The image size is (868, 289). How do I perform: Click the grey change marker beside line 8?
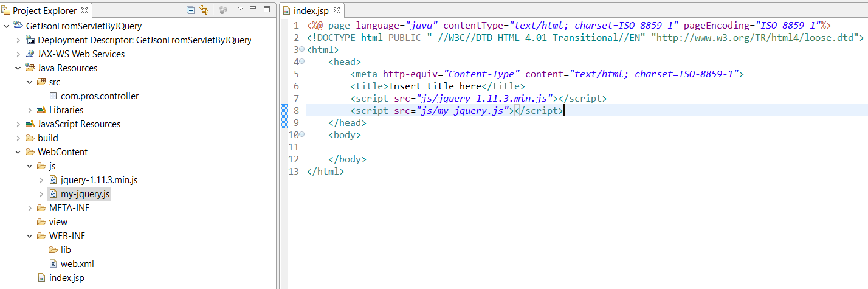point(284,116)
